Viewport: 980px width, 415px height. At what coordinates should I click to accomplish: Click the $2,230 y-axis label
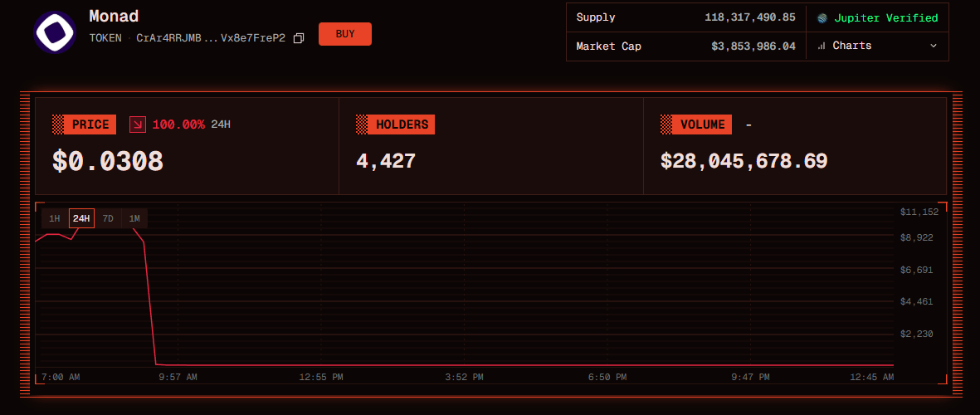[916, 334]
